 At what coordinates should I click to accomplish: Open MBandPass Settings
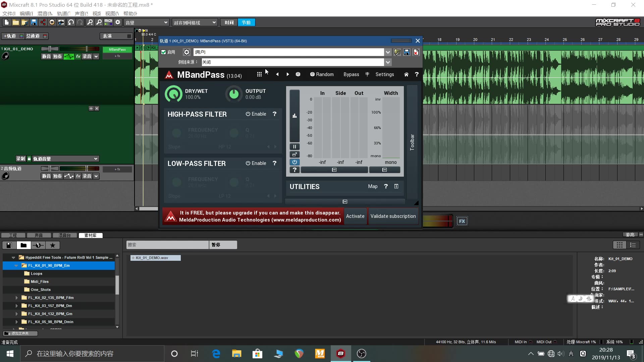[385, 74]
